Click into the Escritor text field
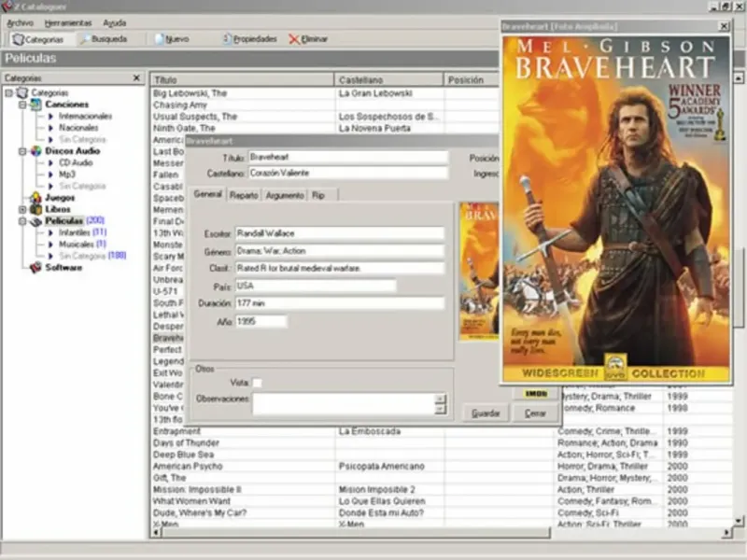Image resolution: width=747 pixels, height=560 pixels. [338, 234]
